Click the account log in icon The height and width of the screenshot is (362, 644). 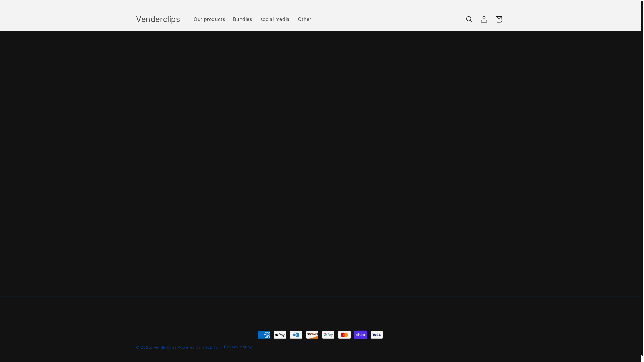(484, 19)
